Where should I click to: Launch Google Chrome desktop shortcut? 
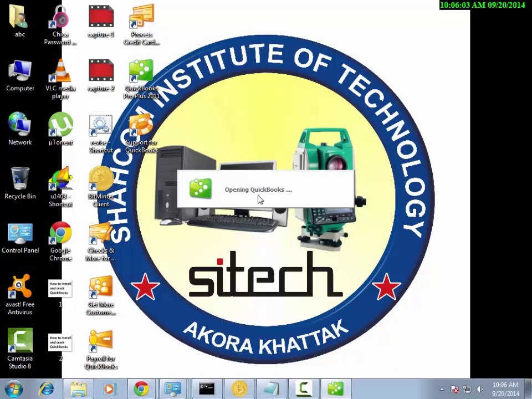click(60, 241)
